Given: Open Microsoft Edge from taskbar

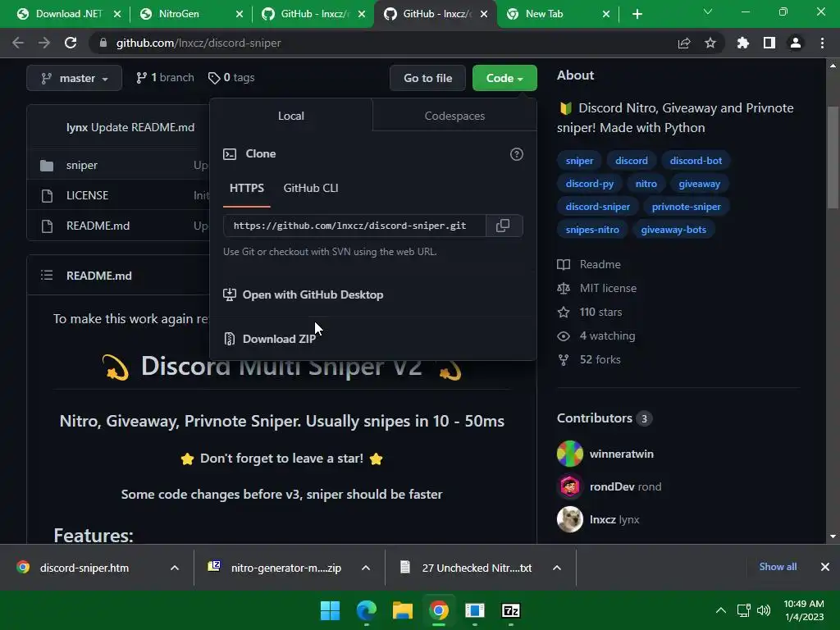Looking at the screenshot, I should (367, 610).
